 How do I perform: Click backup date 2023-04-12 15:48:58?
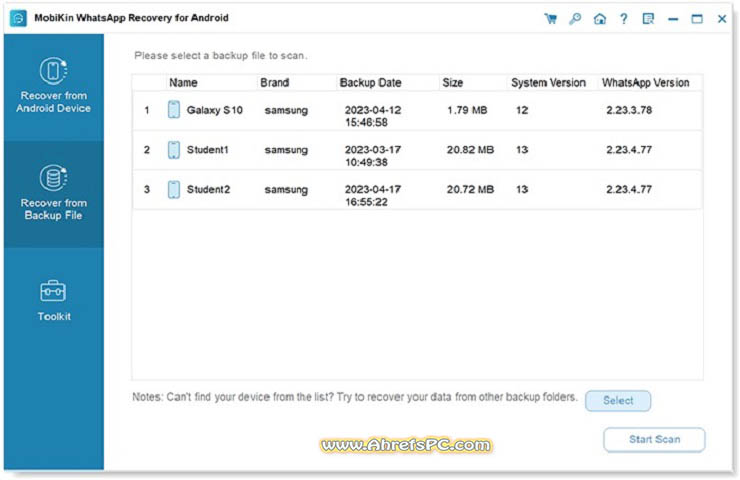click(373, 116)
